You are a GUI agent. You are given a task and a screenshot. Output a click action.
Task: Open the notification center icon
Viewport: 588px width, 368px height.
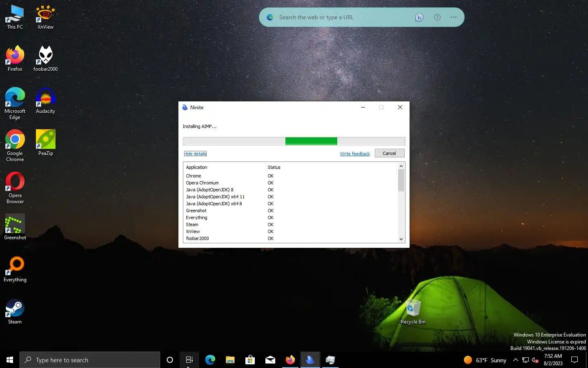click(x=575, y=360)
